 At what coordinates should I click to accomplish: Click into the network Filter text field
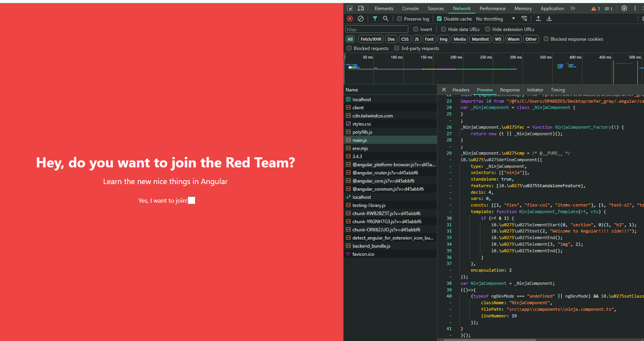377,29
